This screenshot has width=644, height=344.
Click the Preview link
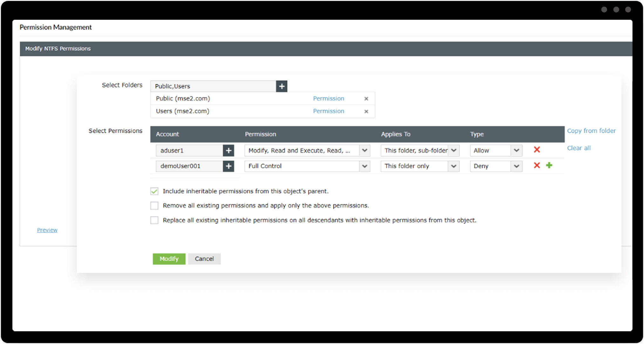pyautogui.click(x=47, y=230)
